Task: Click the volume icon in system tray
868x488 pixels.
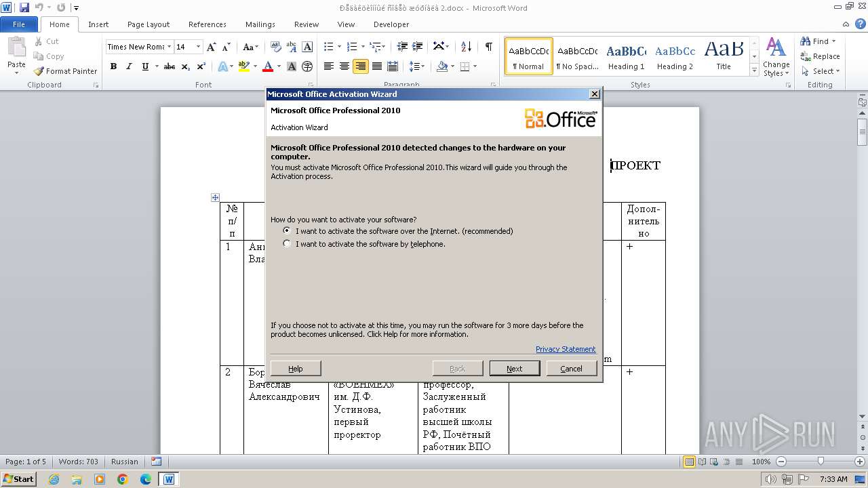Action: (770, 479)
